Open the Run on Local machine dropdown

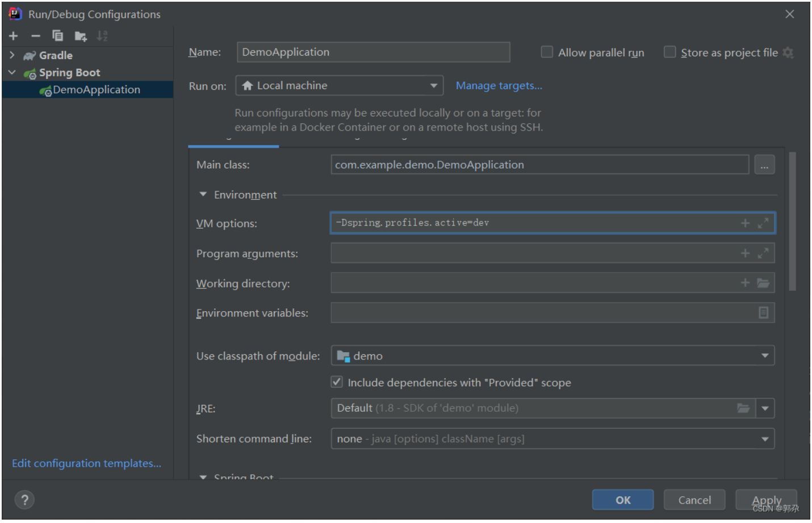(x=340, y=86)
